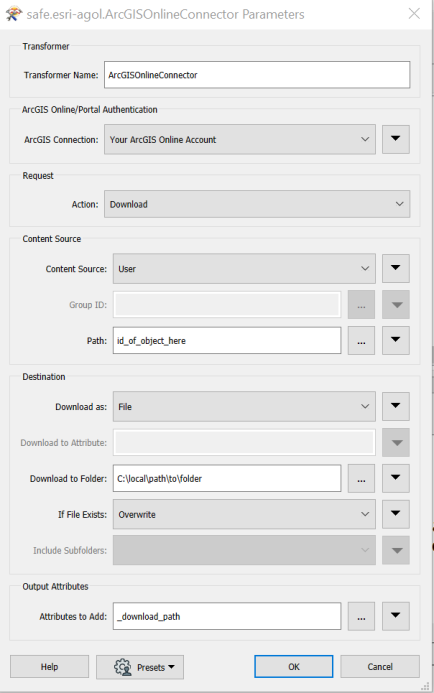Open the Download as dropdown set to File

pyautogui.click(x=244, y=407)
